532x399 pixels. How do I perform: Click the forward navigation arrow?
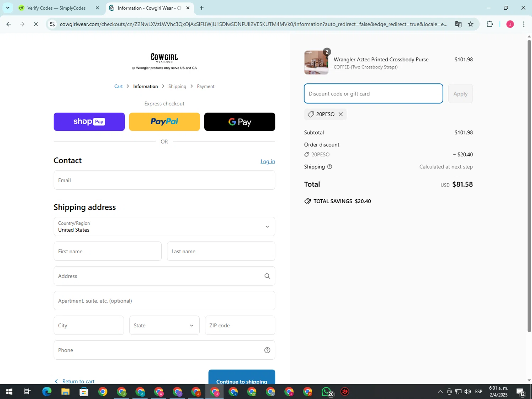pyautogui.click(x=22, y=24)
